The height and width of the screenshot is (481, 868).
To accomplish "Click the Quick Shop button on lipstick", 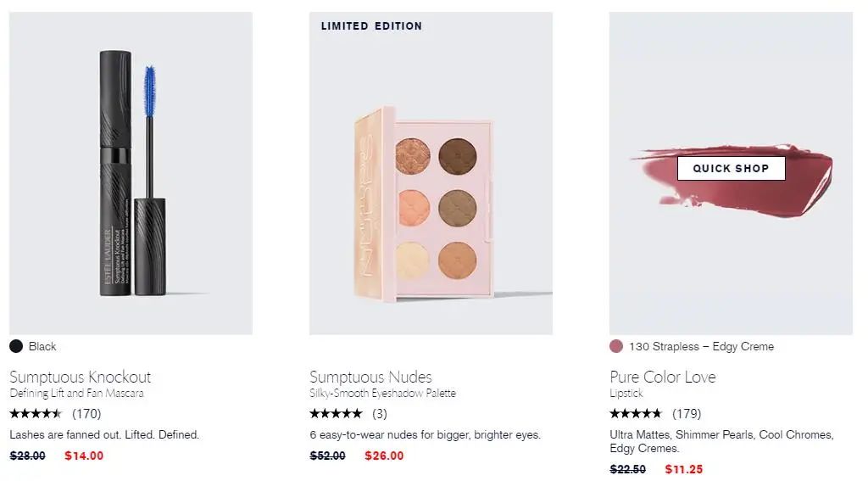I will pos(731,169).
